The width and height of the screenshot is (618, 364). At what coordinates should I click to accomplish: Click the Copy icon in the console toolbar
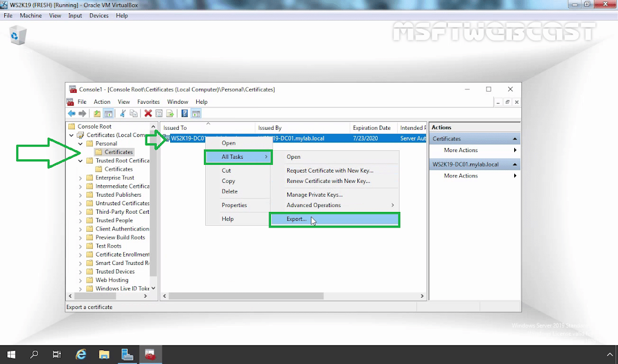(x=133, y=113)
